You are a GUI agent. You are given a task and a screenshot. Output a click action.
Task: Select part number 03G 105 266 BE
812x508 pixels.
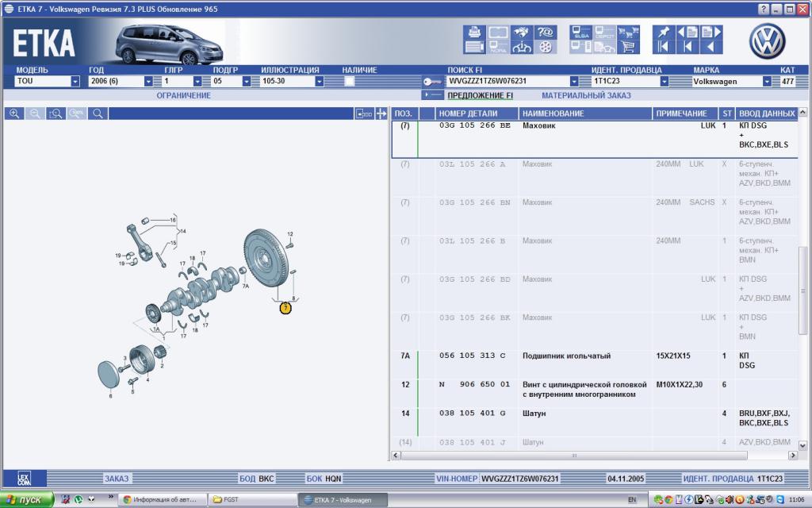click(x=475, y=125)
